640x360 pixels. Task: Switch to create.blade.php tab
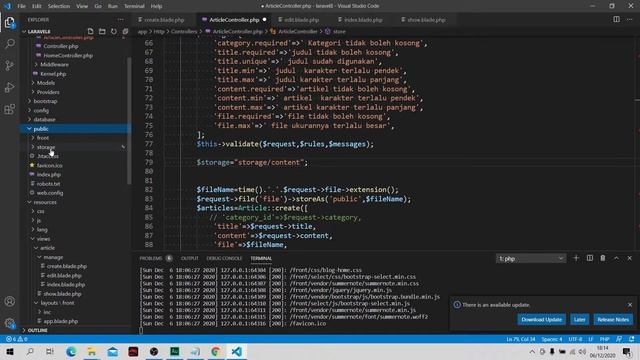coord(164,20)
